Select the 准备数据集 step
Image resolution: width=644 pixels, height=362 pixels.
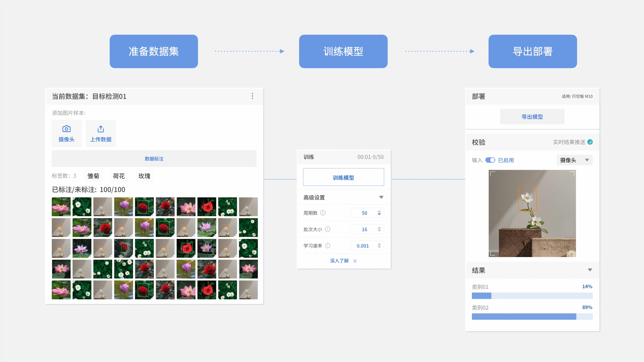pos(154,51)
